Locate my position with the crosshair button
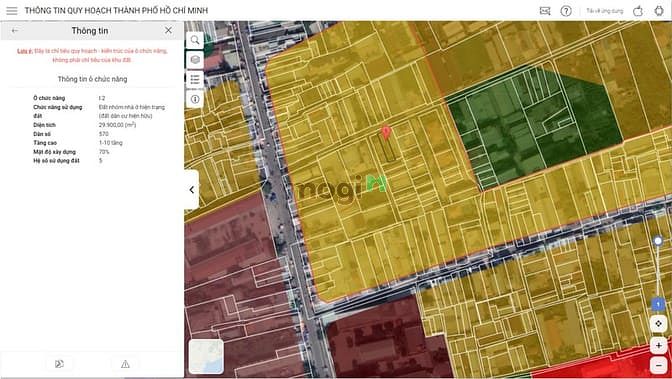 (658, 323)
